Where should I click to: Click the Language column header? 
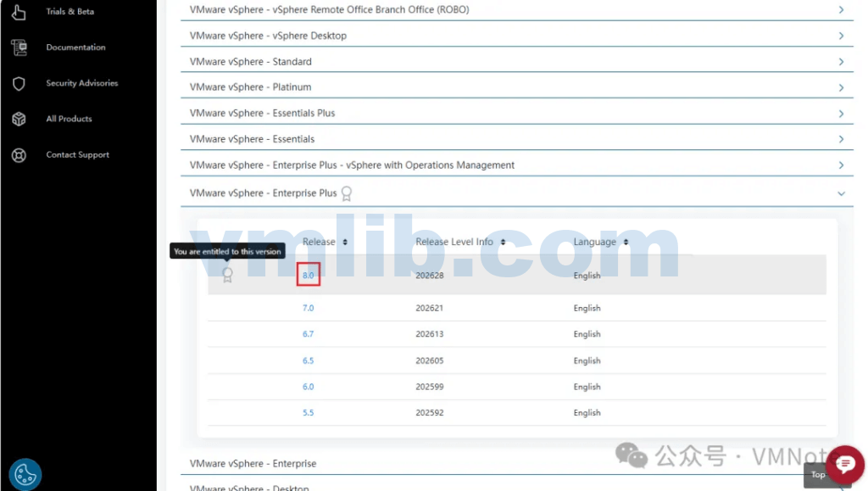(x=594, y=242)
